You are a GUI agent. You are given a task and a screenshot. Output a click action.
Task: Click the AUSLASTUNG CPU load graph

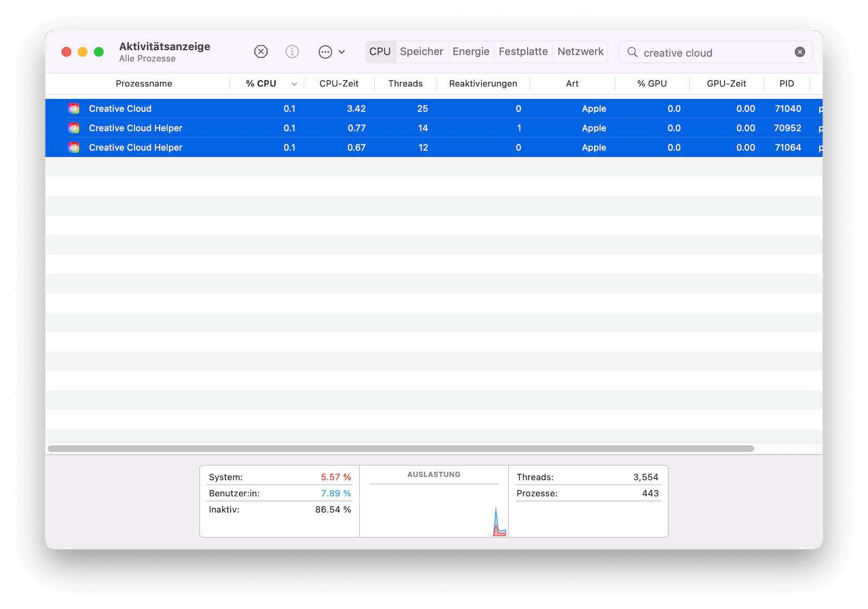point(434,509)
